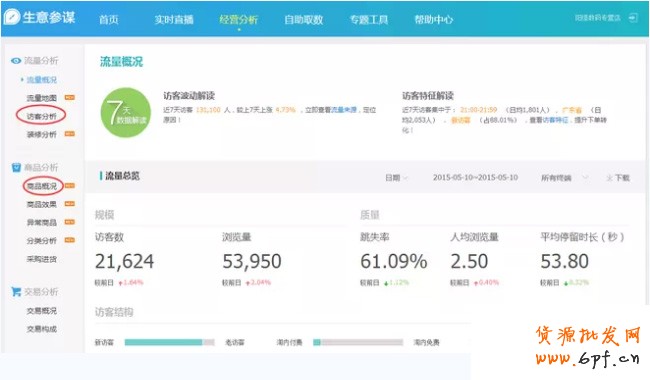Open 装修分析 in the sidebar

click(41, 134)
